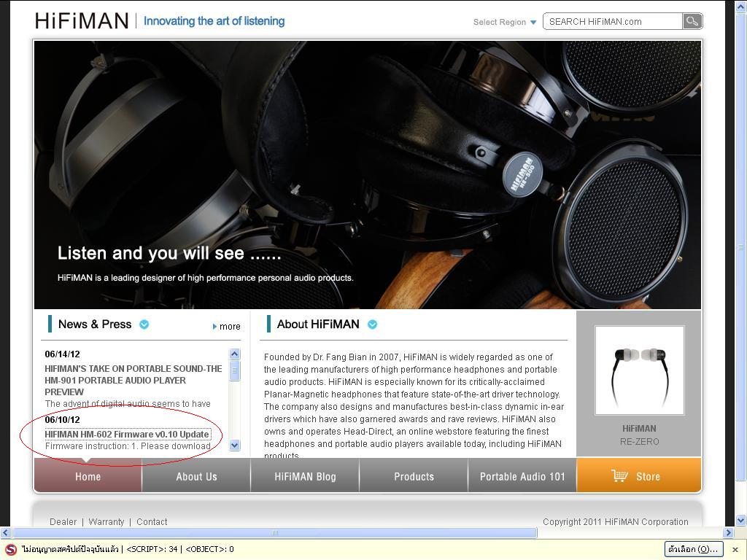The image size is (747, 560).
Task: Click the news list scrollbar thumb
Action: (234, 371)
